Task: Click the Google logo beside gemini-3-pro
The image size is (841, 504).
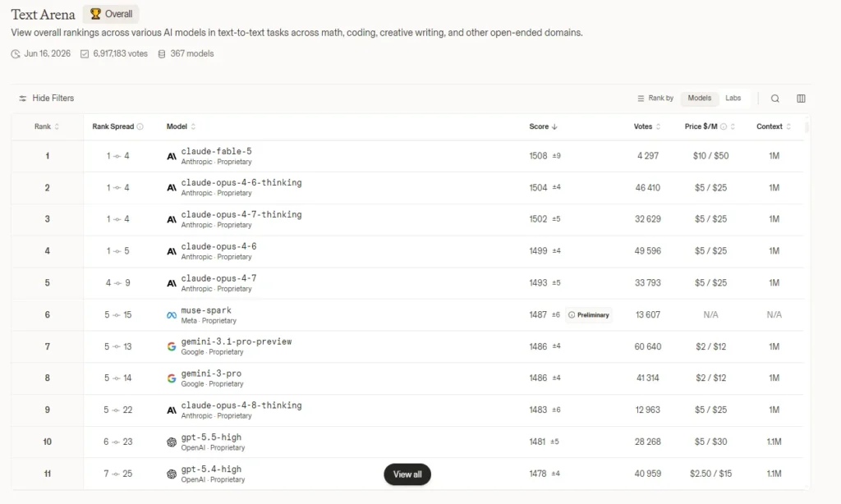Action: pos(172,378)
